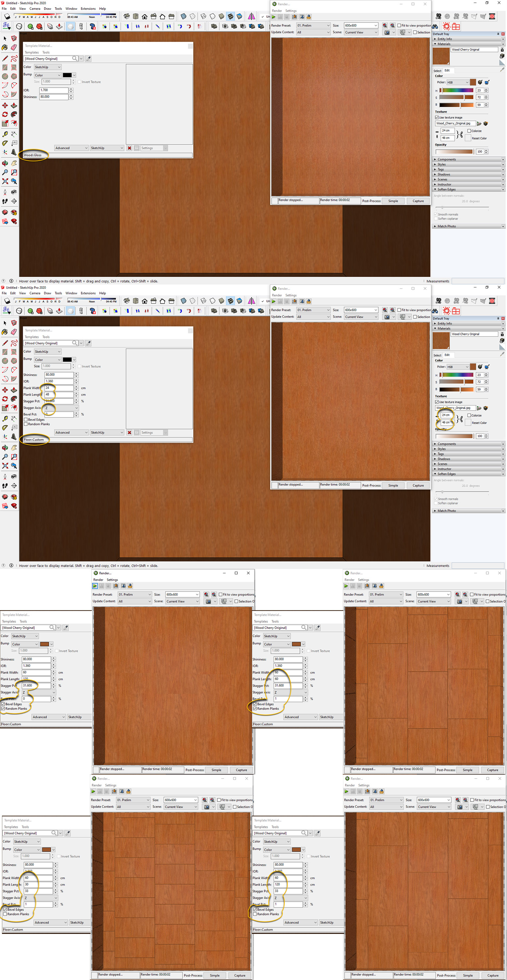The width and height of the screenshot is (507, 980).
Task: Open Advanced dropdown in Wood::Gloss panel
Action: click(71, 148)
